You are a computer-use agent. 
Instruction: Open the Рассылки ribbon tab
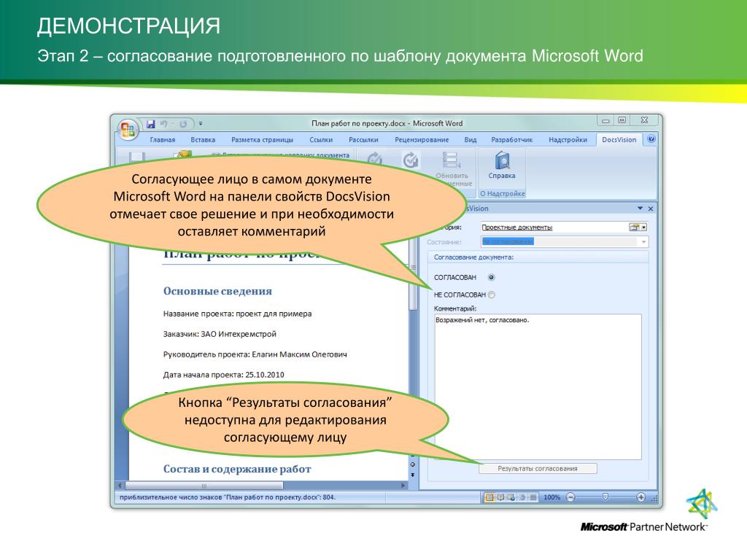pyautogui.click(x=363, y=139)
